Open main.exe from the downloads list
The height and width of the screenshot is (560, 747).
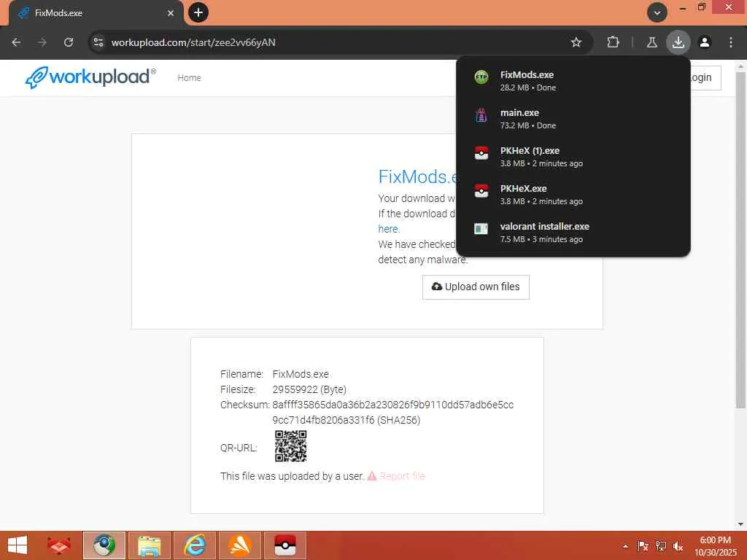tap(573, 119)
